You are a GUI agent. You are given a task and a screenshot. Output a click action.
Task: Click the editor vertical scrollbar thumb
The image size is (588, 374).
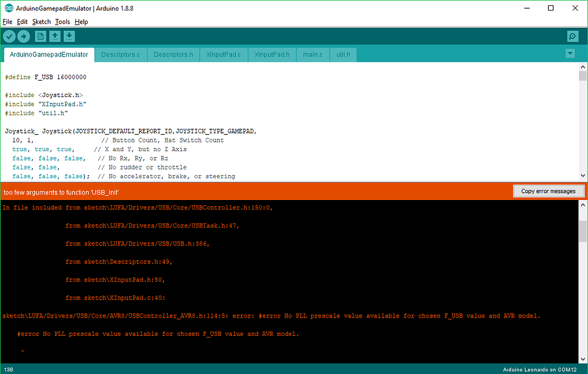(583, 76)
